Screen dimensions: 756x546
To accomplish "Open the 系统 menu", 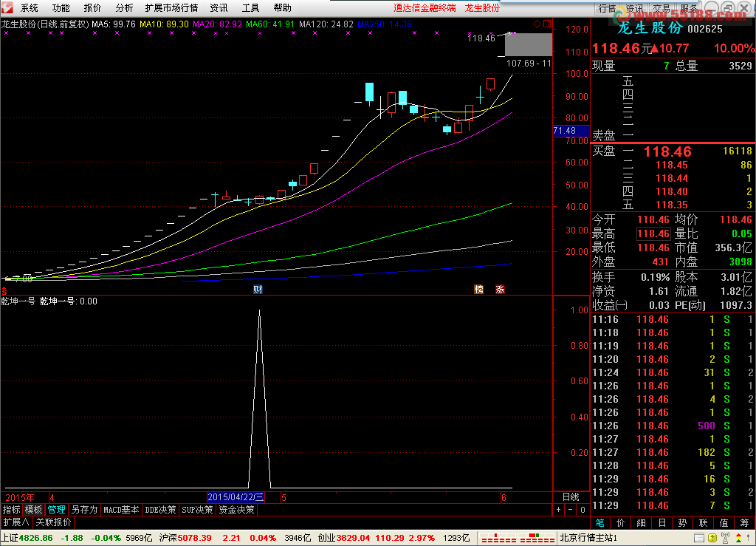I will (30, 8).
